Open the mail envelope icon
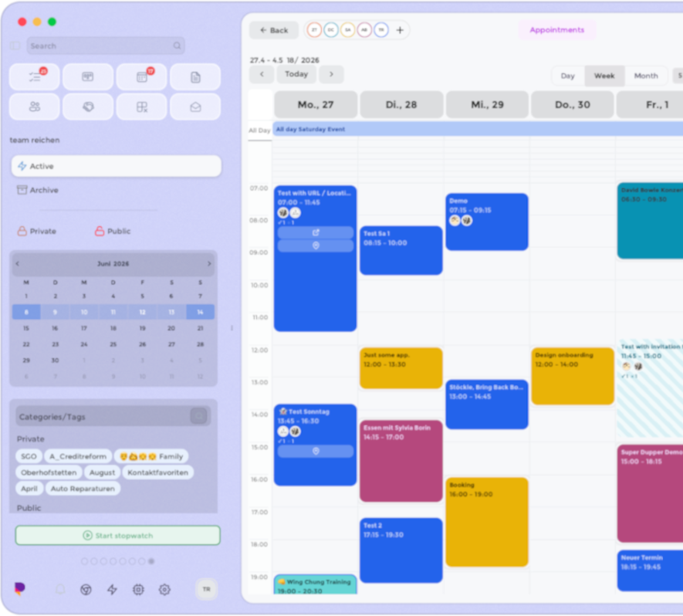 [x=195, y=107]
